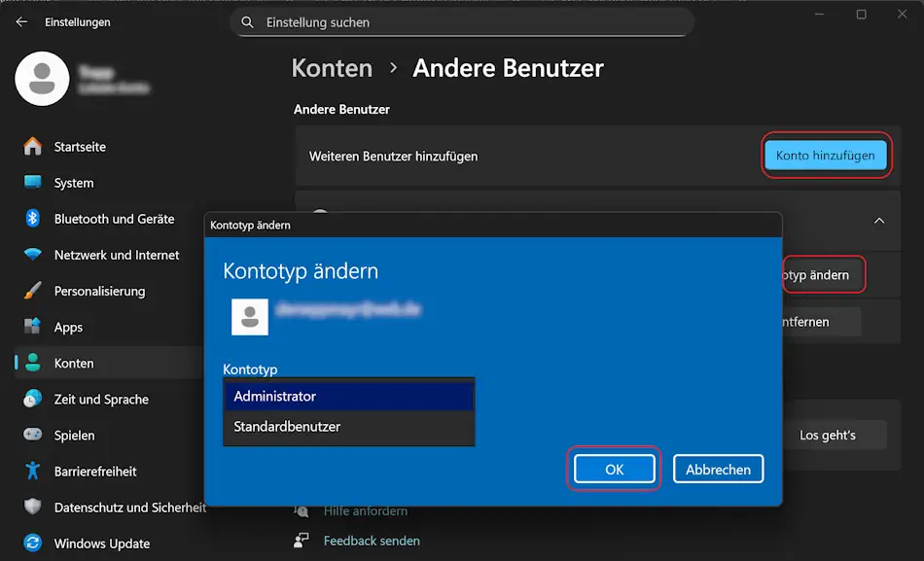The image size is (924, 561).
Task: Click the Datenschutz und Sicherheit shield icon
Action: [x=33, y=508]
